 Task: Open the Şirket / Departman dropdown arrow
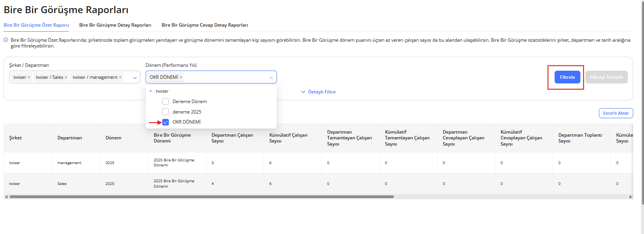click(135, 78)
